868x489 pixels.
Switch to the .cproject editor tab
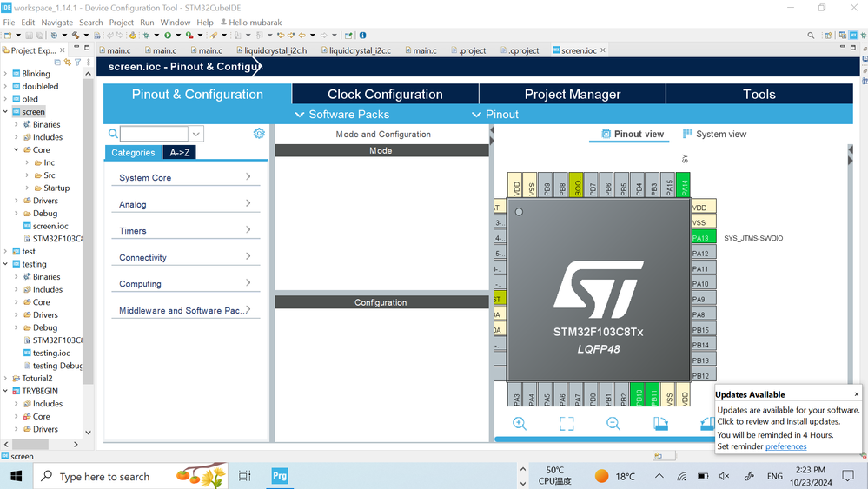[520, 50]
